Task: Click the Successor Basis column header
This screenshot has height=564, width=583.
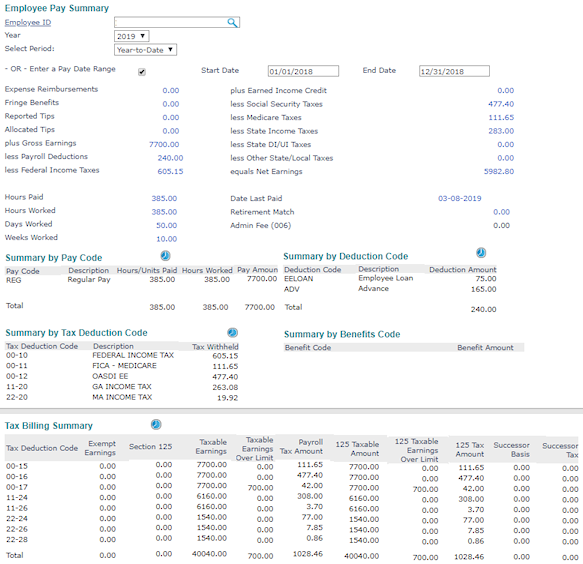Action: (511, 449)
